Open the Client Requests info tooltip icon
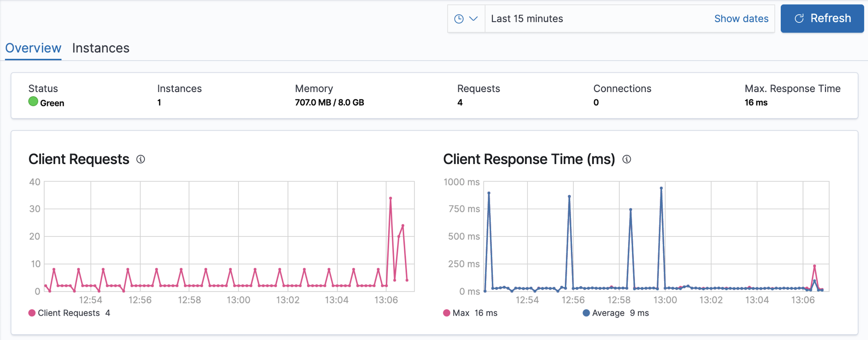This screenshot has height=340, width=868. tap(141, 159)
